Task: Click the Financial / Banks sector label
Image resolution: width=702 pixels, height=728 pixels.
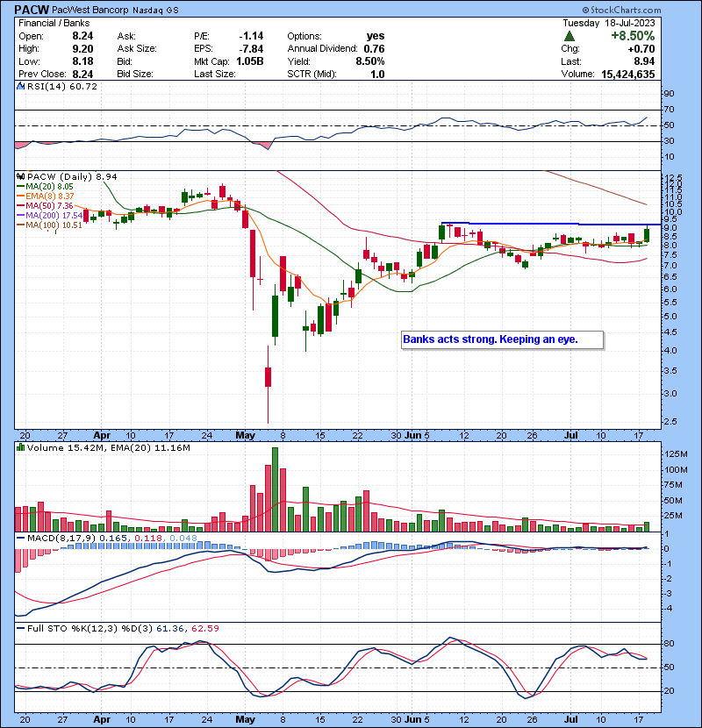Action: point(54,23)
